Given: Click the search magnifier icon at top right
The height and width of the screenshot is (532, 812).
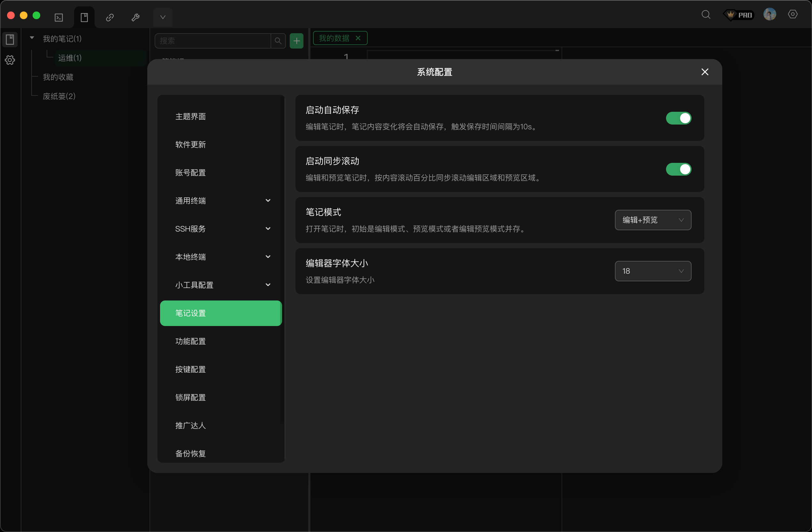Looking at the screenshot, I should 706,14.
